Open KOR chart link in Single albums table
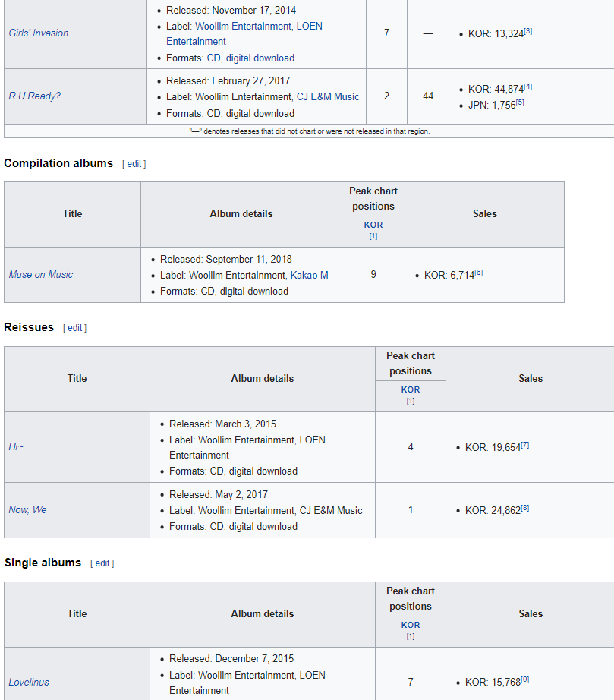614x700 pixels. tap(411, 625)
